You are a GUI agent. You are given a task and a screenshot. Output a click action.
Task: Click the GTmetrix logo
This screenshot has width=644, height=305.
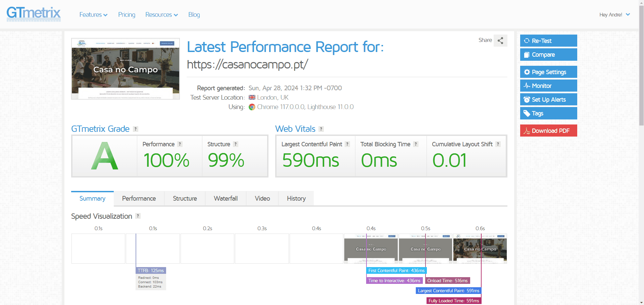tap(34, 14)
